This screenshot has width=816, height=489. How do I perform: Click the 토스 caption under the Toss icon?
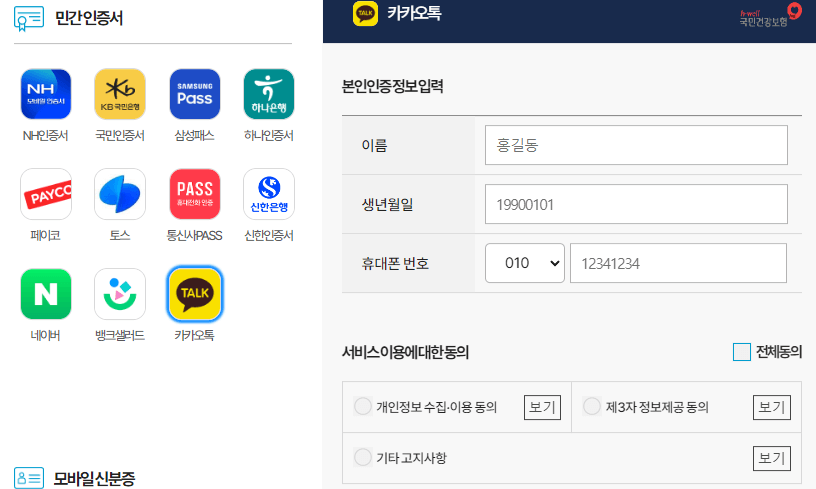coord(120,236)
